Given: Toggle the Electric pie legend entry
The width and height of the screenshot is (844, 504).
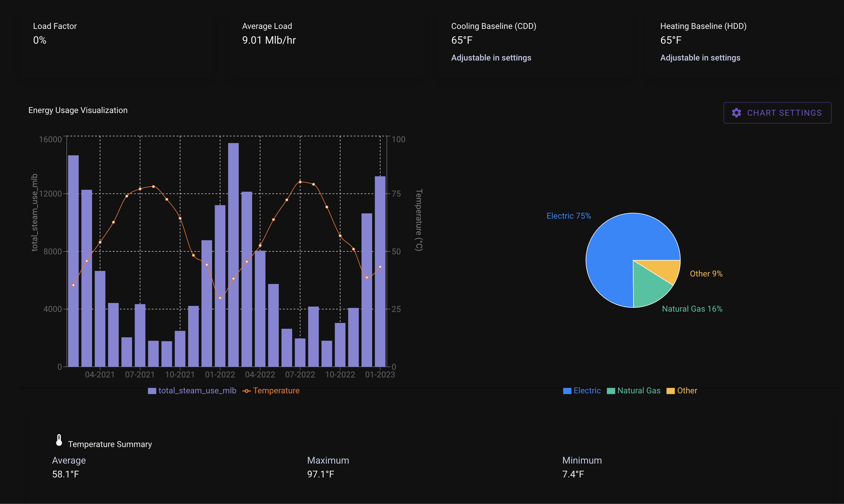Looking at the screenshot, I should click(x=582, y=391).
